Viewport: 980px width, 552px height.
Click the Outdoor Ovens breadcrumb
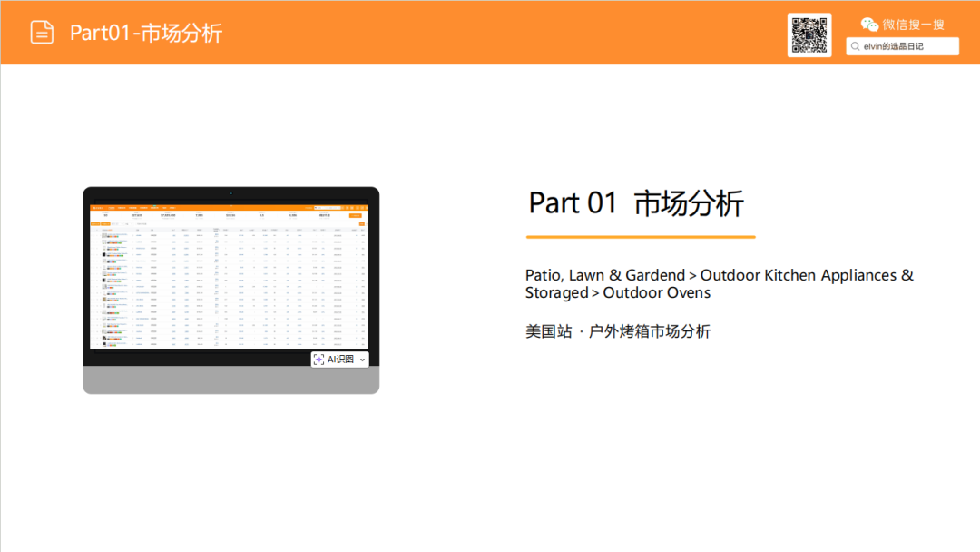pos(656,292)
